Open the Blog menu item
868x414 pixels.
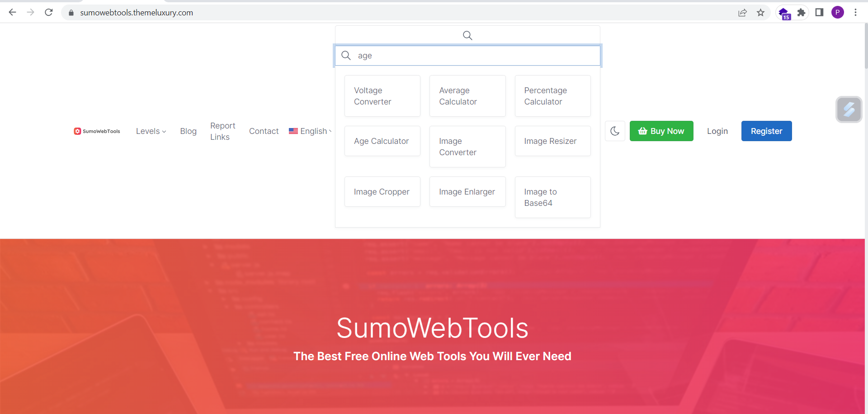[x=188, y=131]
